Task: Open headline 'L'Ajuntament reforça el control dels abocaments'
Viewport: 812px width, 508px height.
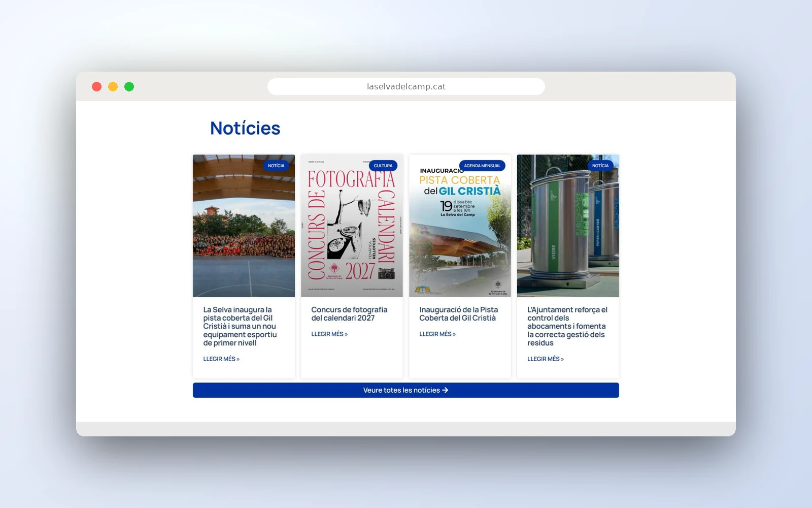Action: (x=567, y=326)
